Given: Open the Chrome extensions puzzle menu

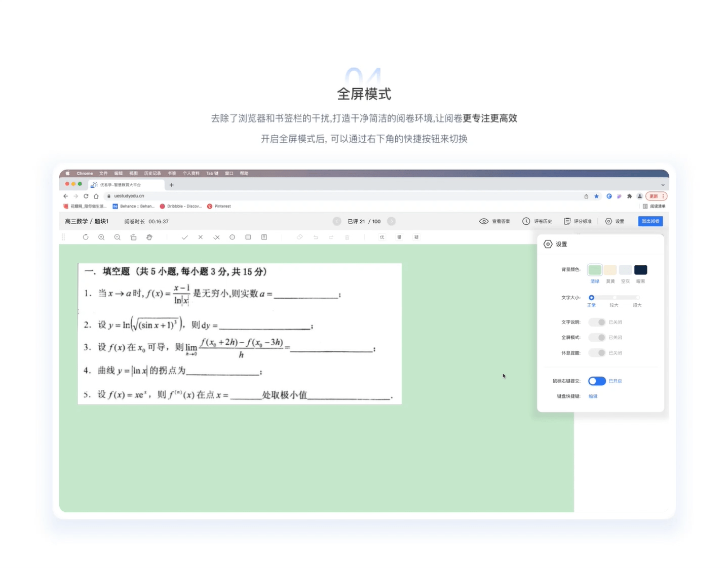Looking at the screenshot, I should [x=629, y=196].
